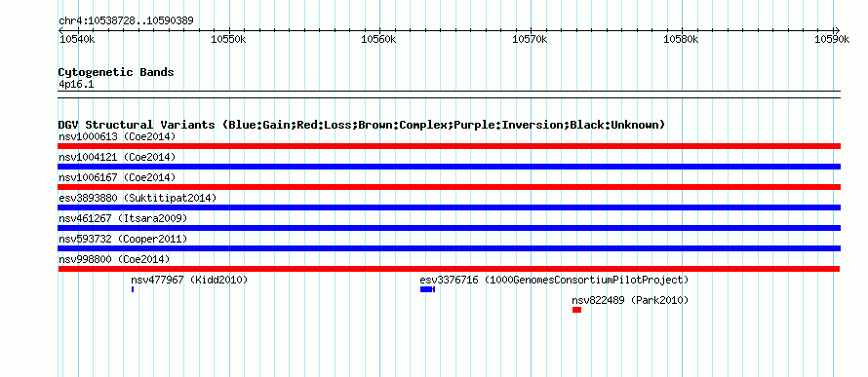Select the small red nsv822489 variant marker

[576, 310]
